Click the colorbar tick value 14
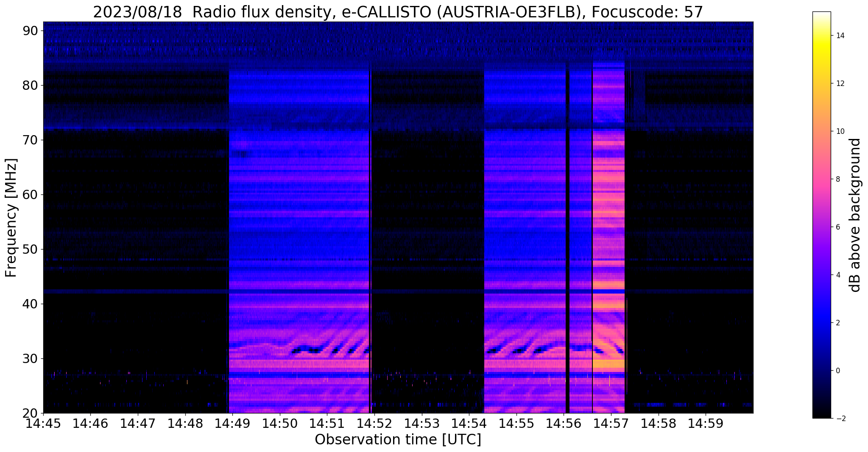 tap(840, 36)
